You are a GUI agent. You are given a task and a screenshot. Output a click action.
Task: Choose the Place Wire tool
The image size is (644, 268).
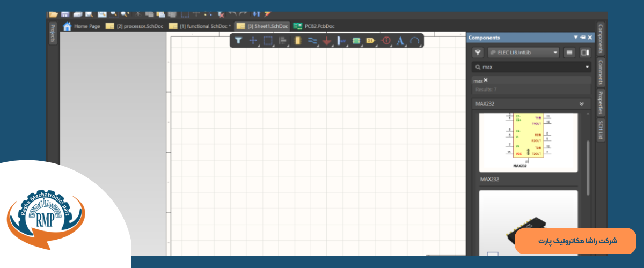pos(312,41)
